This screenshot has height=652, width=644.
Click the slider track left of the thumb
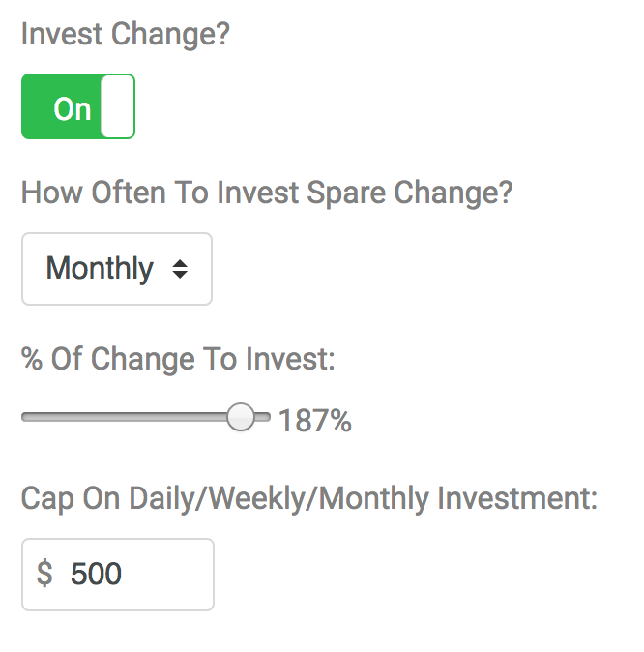pos(125,417)
